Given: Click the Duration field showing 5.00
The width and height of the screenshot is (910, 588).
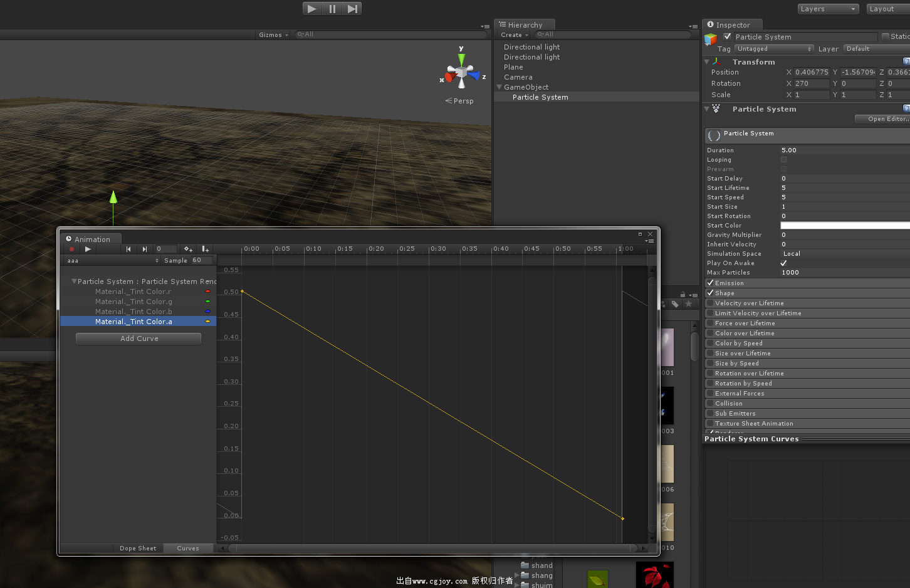Looking at the screenshot, I should 845,150.
